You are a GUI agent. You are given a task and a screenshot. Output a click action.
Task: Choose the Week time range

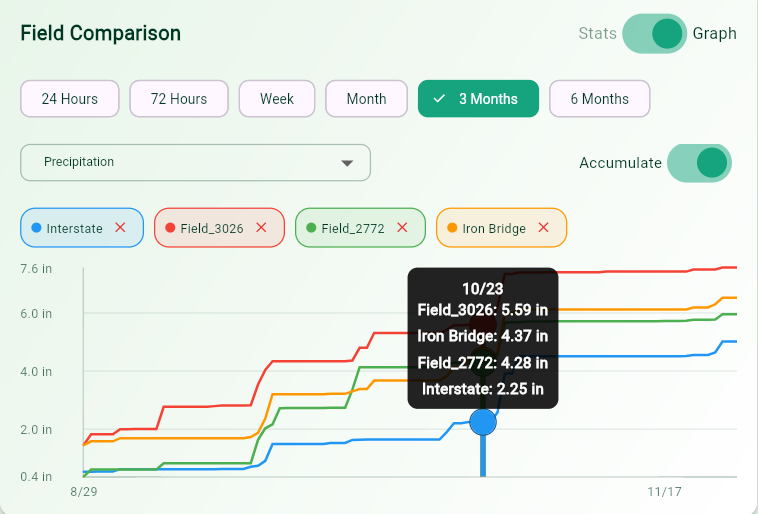click(x=277, y=99)
